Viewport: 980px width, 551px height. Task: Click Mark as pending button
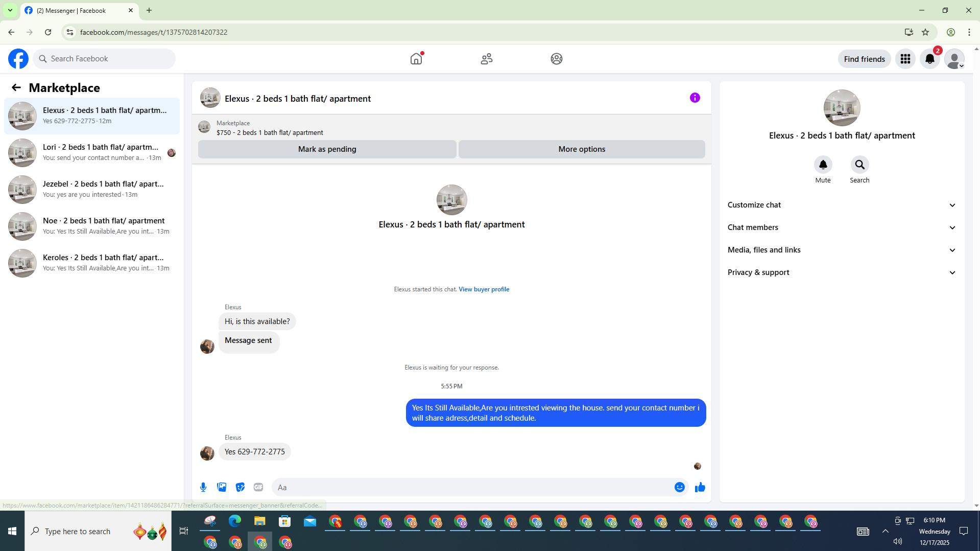(327, 149)
